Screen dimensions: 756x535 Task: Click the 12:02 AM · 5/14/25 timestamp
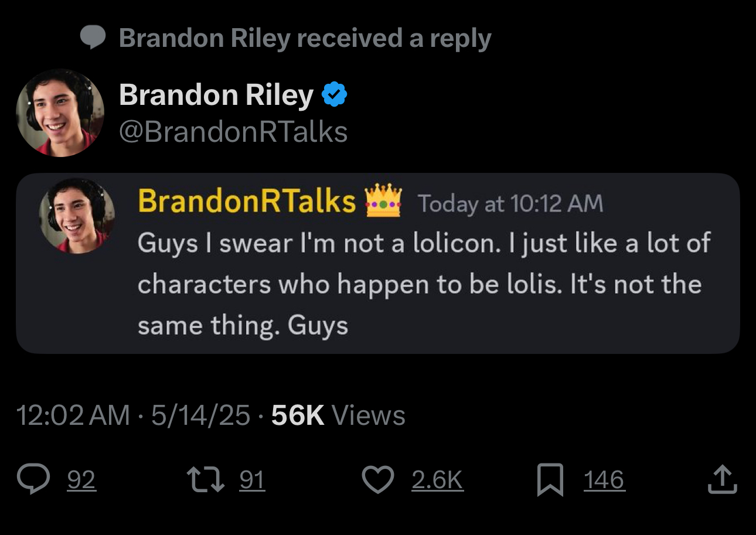(133, 415)
